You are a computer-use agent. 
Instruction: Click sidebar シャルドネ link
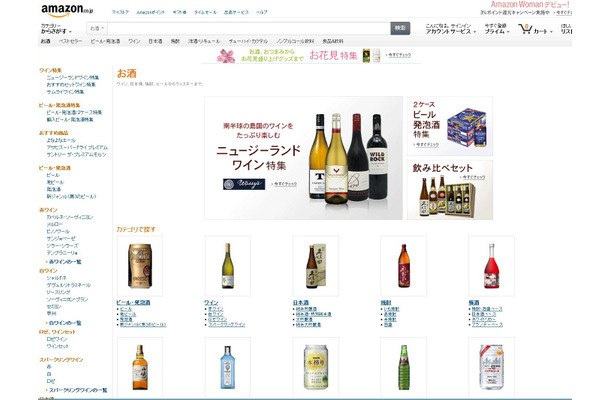coord(56,278)
